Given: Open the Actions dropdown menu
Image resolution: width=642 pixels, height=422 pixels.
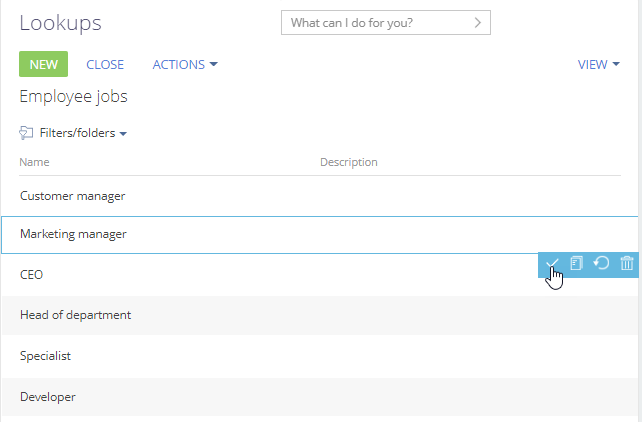Looking at the screenshot, I should [185, 64].
